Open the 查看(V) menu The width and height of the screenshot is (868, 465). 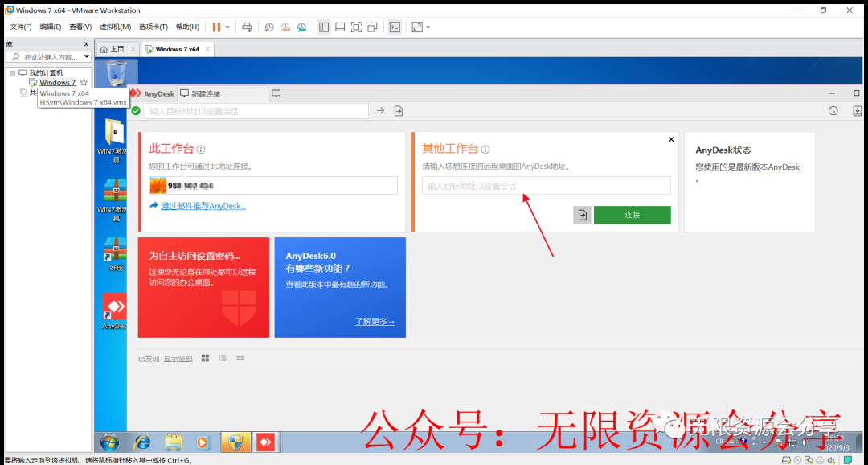tap(80, 27)
